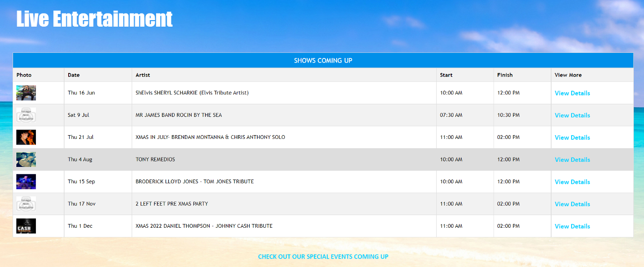This screenshot has width=644, height=267.
Task: Click the Shows Coming Up table banner
Action: 323,60
